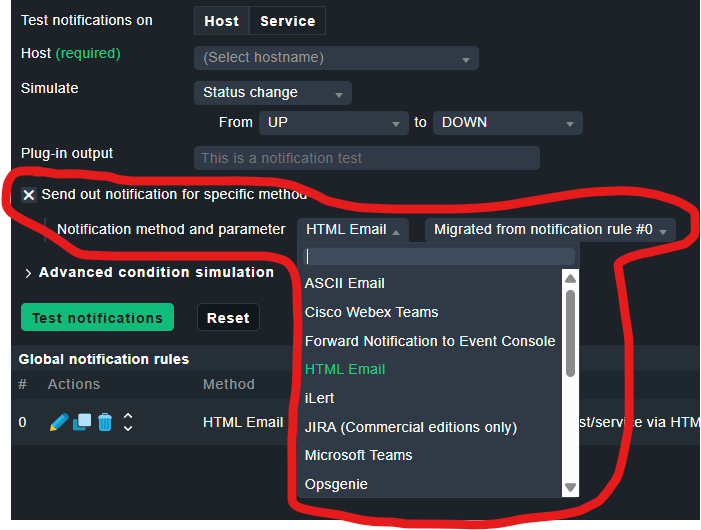The image size is (701, 530).
Task: Click the Plug-in output text field
Action: [366, 158]
